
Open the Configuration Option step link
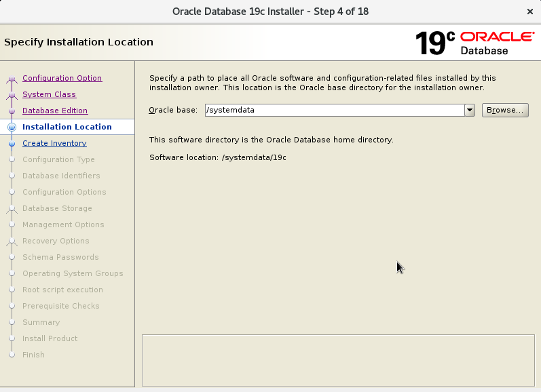(x=62, y=78)
